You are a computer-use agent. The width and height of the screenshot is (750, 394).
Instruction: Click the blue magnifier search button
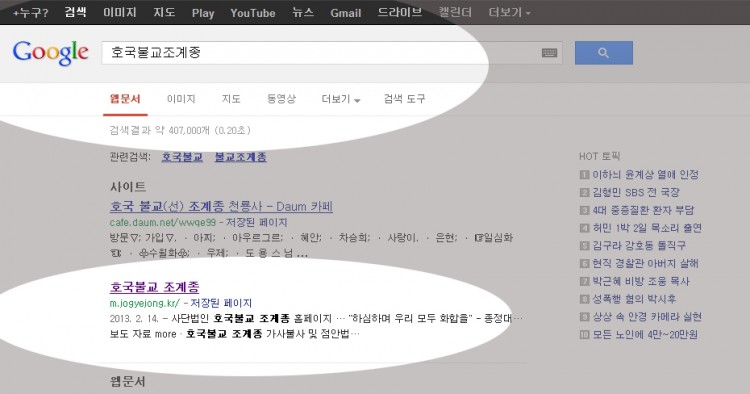click(604, 53)
